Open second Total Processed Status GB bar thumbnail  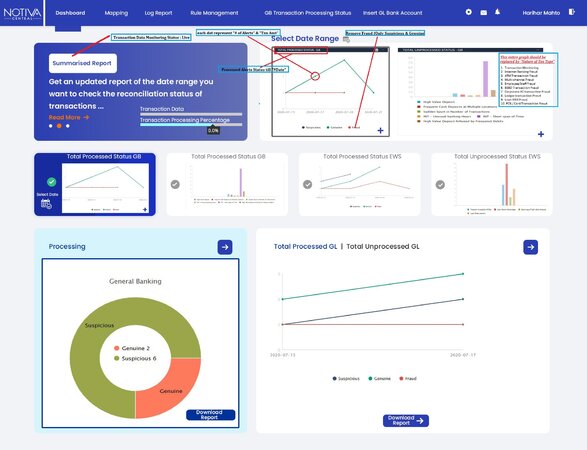point(234,185)
